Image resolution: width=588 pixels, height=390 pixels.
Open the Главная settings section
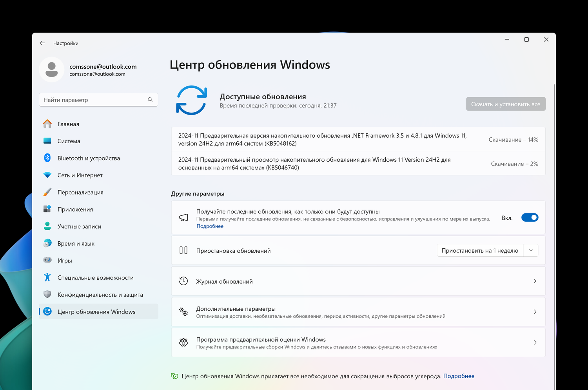point(98,124)
